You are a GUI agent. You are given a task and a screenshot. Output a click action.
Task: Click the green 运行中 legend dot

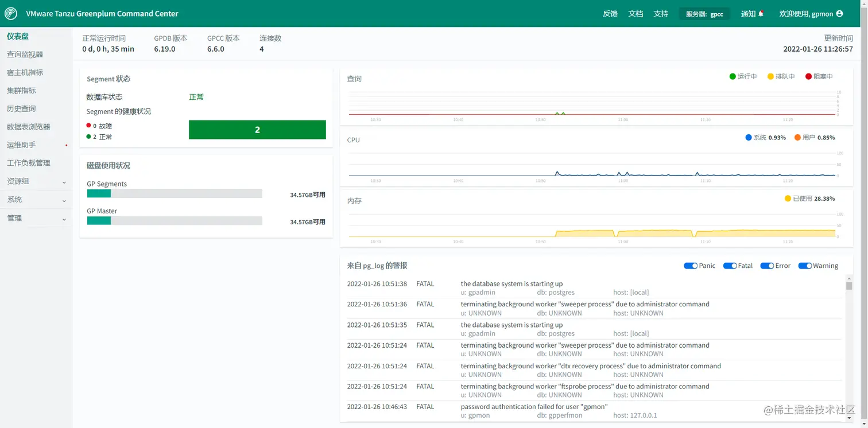(733, 76)
